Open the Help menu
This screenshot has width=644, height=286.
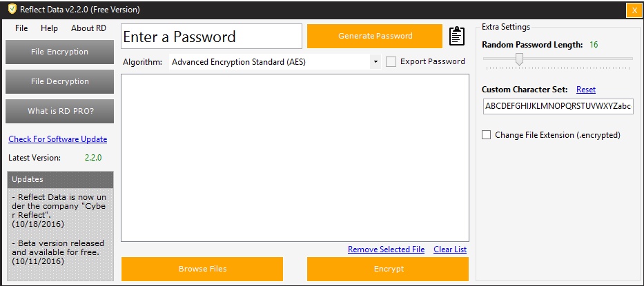(49, 28)
